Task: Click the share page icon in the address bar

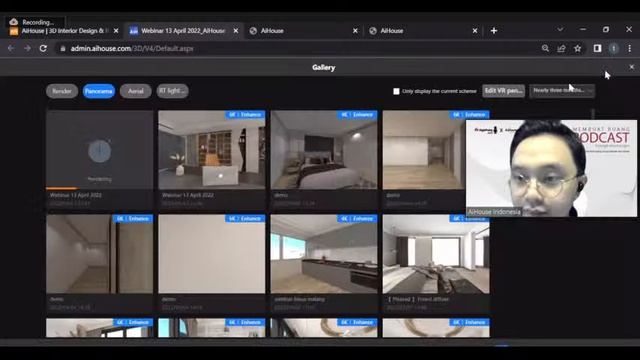Action: (561, 49)
